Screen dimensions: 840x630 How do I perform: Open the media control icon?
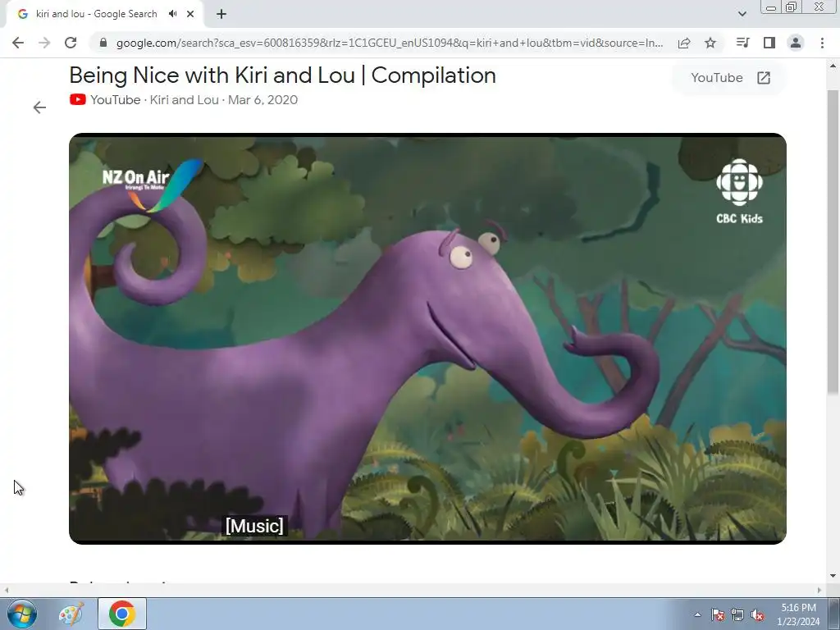point(742,43)
